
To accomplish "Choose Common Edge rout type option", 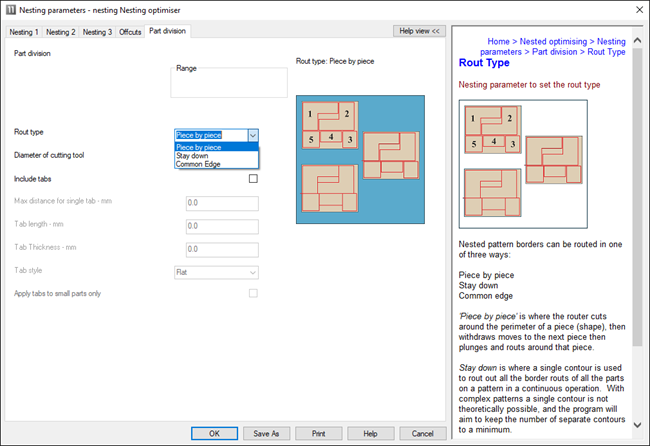I will click(197, 164).
